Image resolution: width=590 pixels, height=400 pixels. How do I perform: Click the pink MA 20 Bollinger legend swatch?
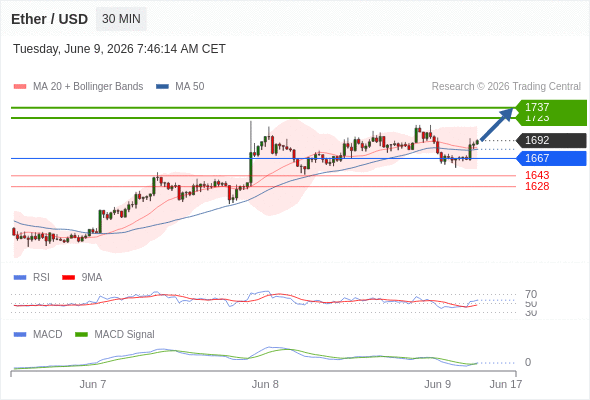pyautogui.click(x=20, y=87)
